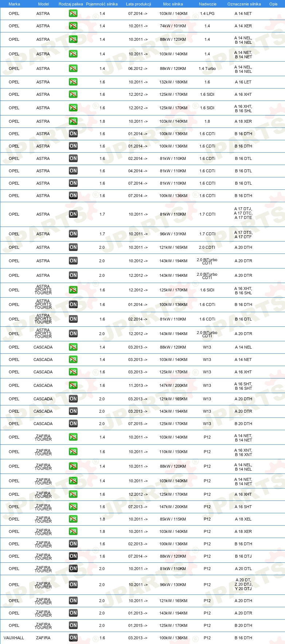Click petrol icon in Cascada A 14 NET row

click(x=73, y=360)
